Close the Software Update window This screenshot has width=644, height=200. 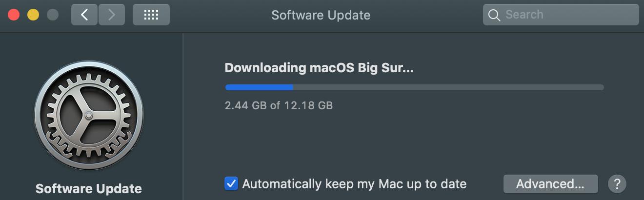tap(14, 15)
